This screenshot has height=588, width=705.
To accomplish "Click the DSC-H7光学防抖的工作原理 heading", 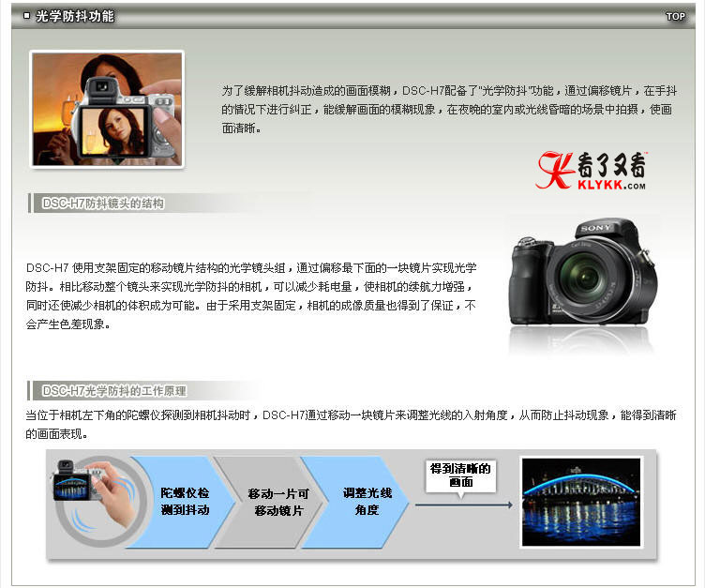I will point(114,390).
